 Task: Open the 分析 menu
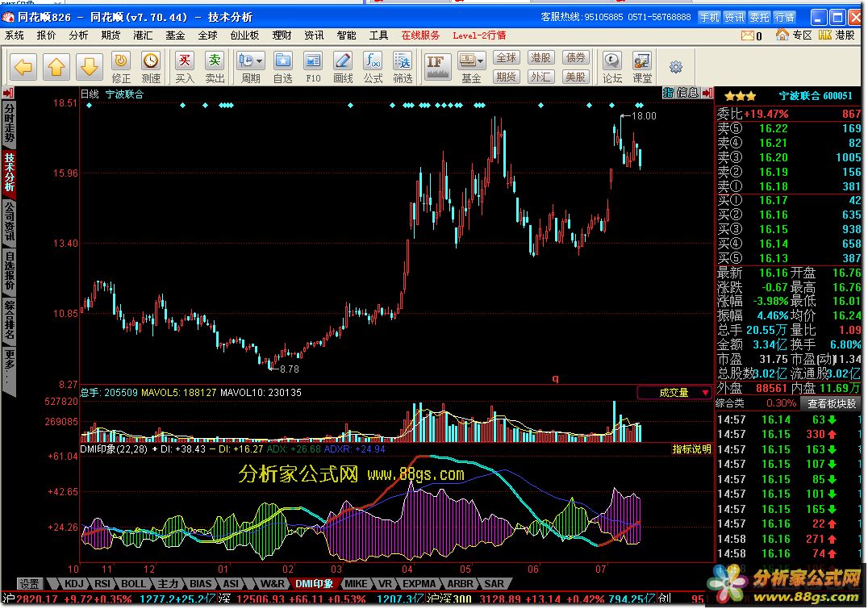pos(78,35)
